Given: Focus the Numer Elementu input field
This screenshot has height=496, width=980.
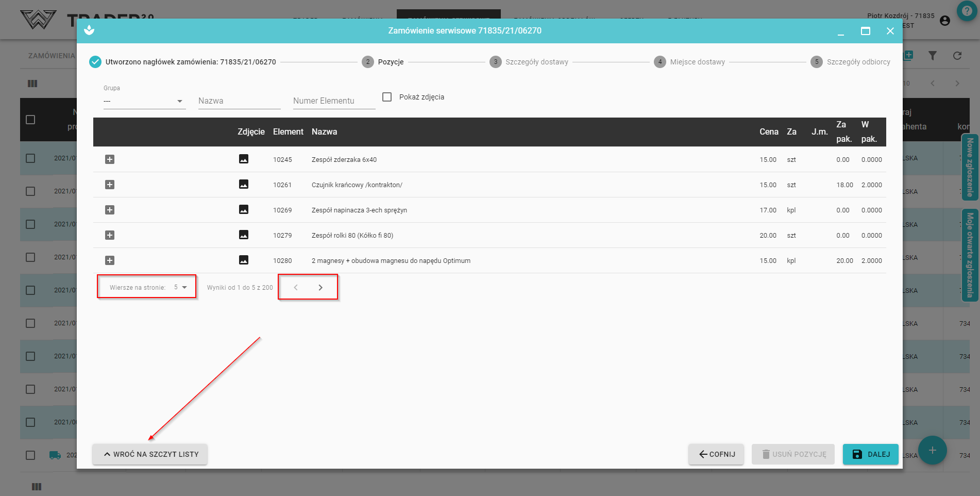Looking at the screenshot, I should pos(334,101).
